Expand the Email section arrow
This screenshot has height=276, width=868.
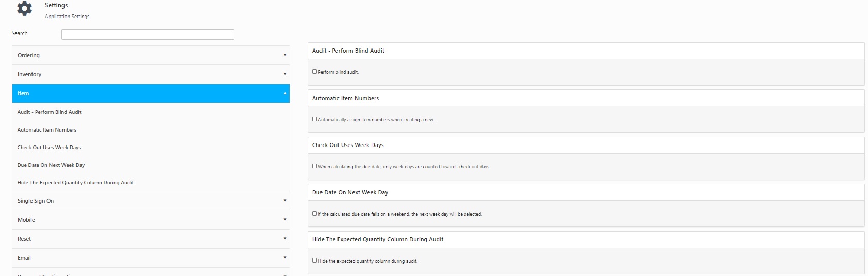[285, 258]
